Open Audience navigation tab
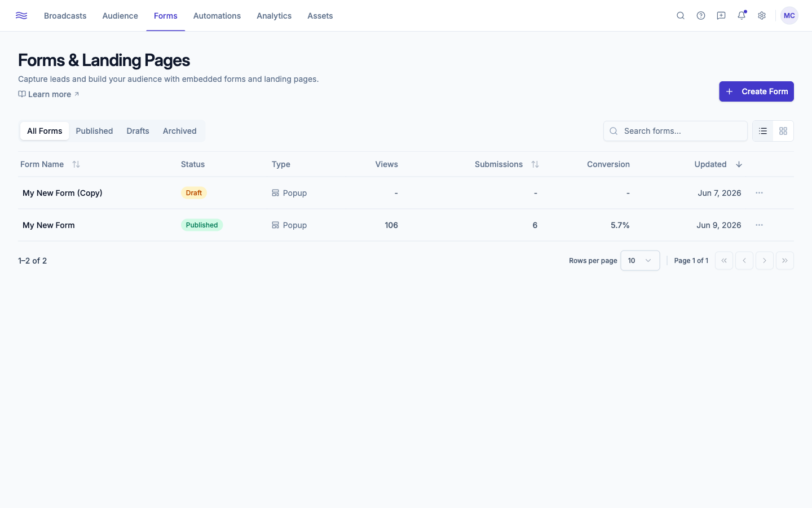This screenshot has width=812, height=508. click(x=120, y=16)
